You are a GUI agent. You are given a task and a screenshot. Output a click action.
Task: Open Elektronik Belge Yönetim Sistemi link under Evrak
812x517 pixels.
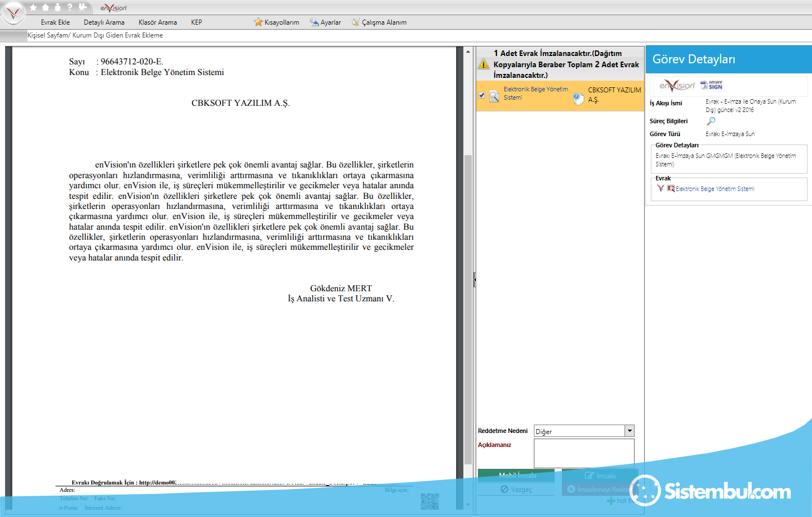(x=715, y=189)
